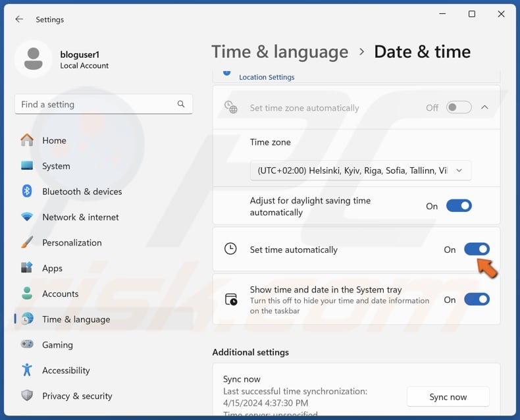520x420 pixels.
Task: Go to System settings
Action: click(x=56, y=166)
